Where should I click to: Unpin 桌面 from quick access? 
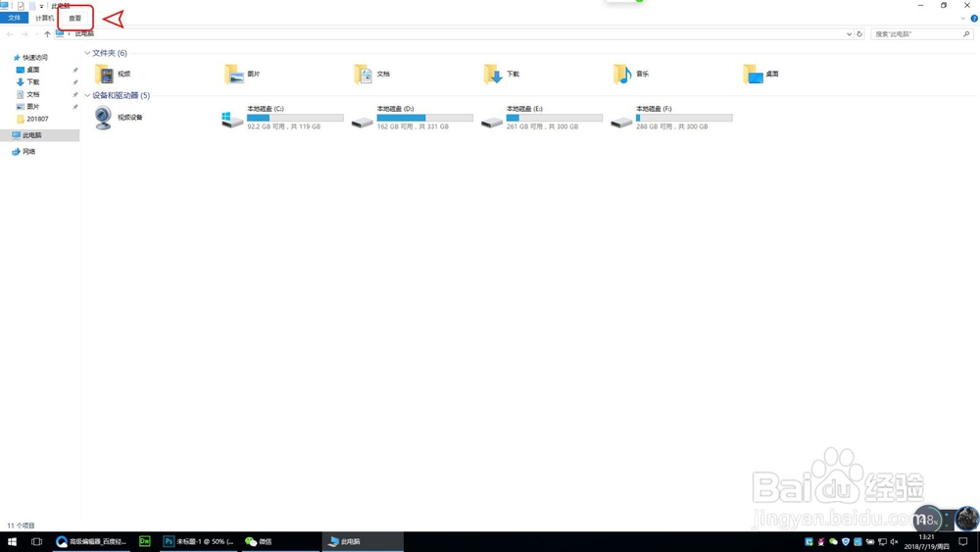click(75, 70)
